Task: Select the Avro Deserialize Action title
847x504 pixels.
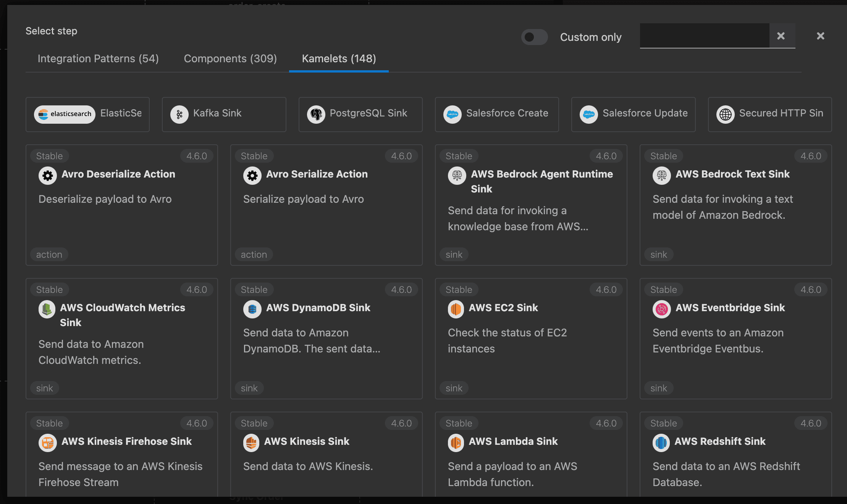Action: pyautogui.click(x=118, y=174)
